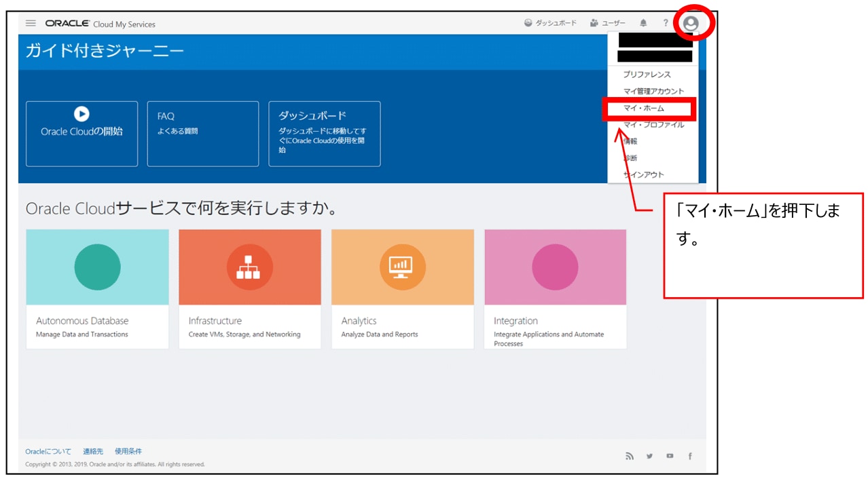The image size is (868, 477).
Task: Select プリファレンス from user menu
Action: (x=647, y=75)
